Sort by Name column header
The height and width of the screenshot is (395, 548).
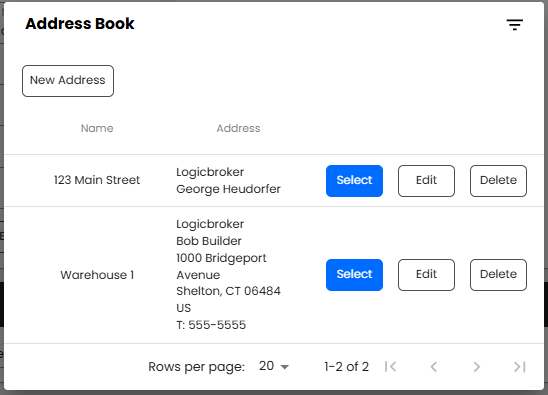(x=97, y=128)
